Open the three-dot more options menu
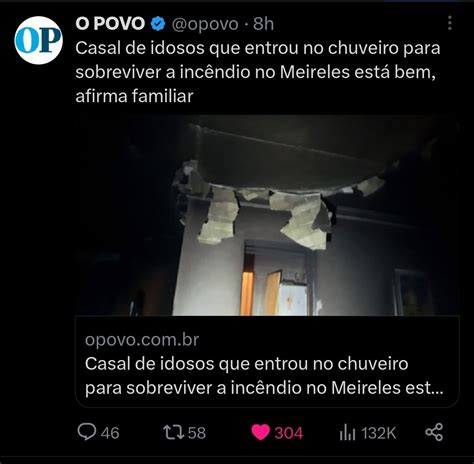This screenshot has width=474, height=464. [x=450, y=23]
